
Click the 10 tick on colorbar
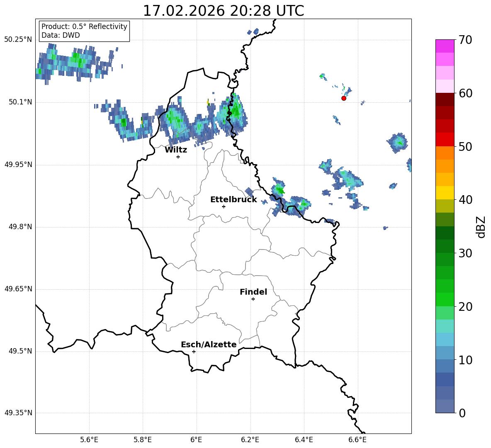coord(465,360)
